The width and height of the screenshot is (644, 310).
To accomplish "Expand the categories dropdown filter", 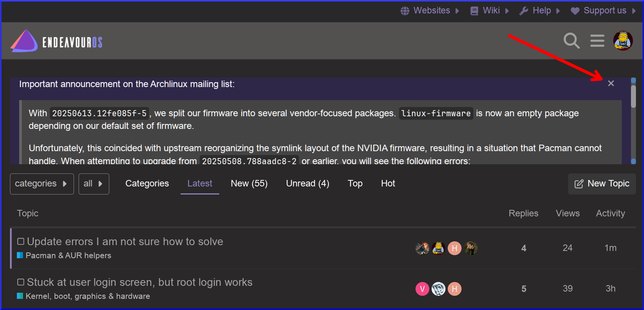I will [42, 184].
